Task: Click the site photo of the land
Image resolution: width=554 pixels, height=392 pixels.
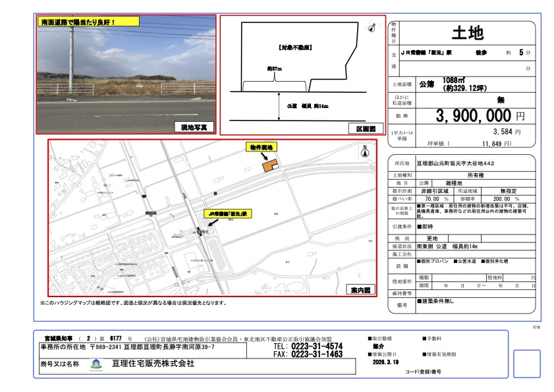Action: pyautogui.click(x=126, y=74)
